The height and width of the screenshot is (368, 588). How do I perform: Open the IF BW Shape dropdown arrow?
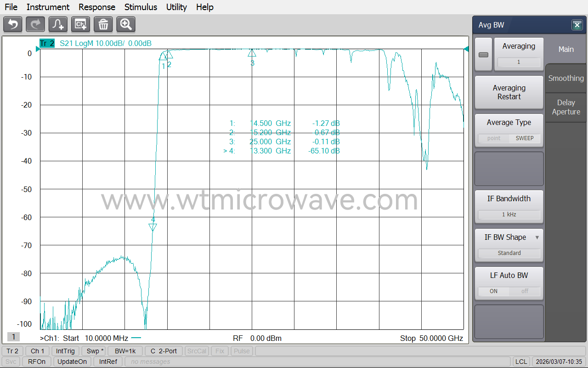point(537,238)
